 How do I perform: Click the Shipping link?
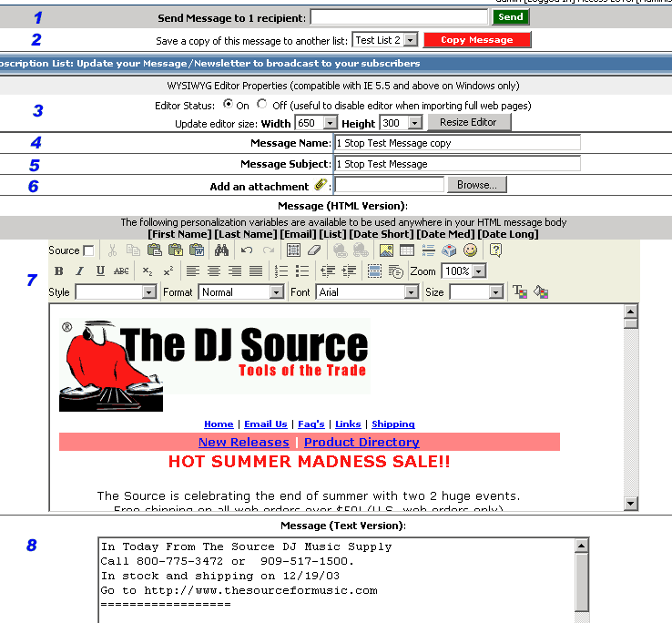393,424
